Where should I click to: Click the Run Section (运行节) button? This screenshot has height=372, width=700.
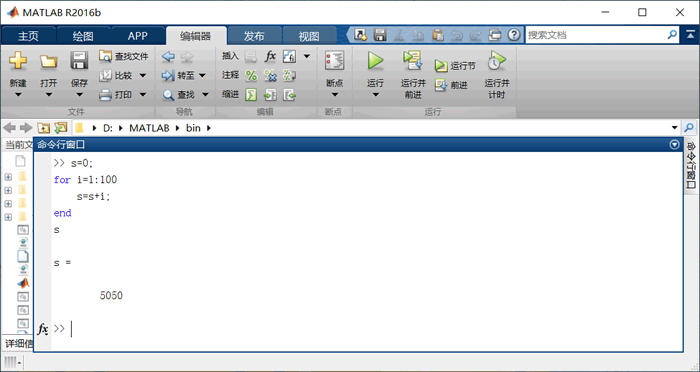[455, 66]
